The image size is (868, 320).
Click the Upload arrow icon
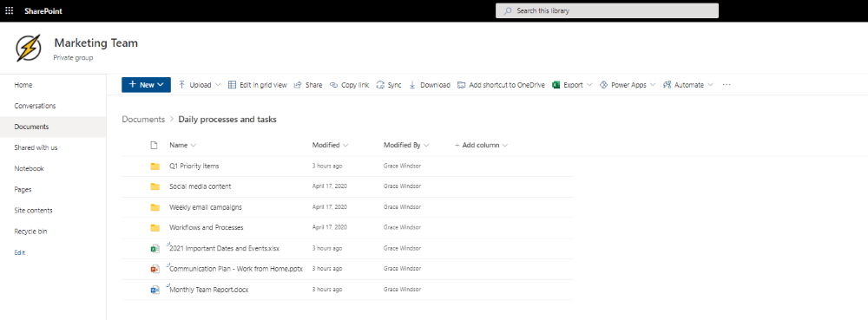point(181,85)
